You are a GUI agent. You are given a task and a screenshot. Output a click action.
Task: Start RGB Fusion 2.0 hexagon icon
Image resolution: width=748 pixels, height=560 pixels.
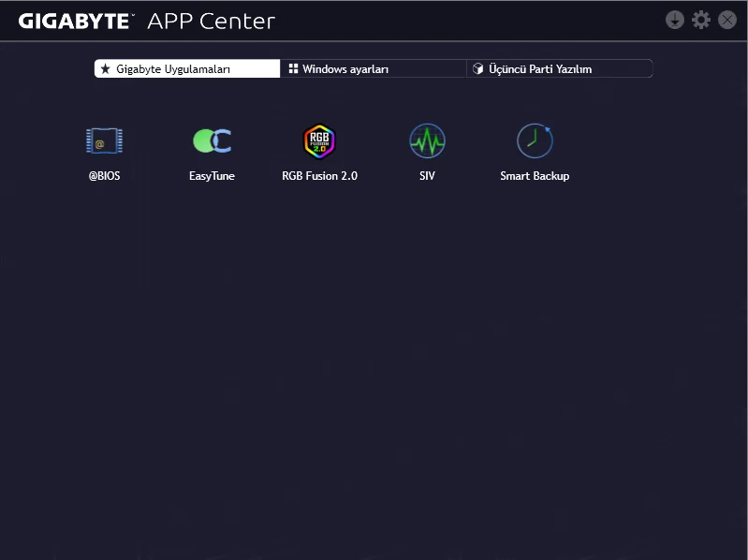pyautogui.click(x=319, y=141)
